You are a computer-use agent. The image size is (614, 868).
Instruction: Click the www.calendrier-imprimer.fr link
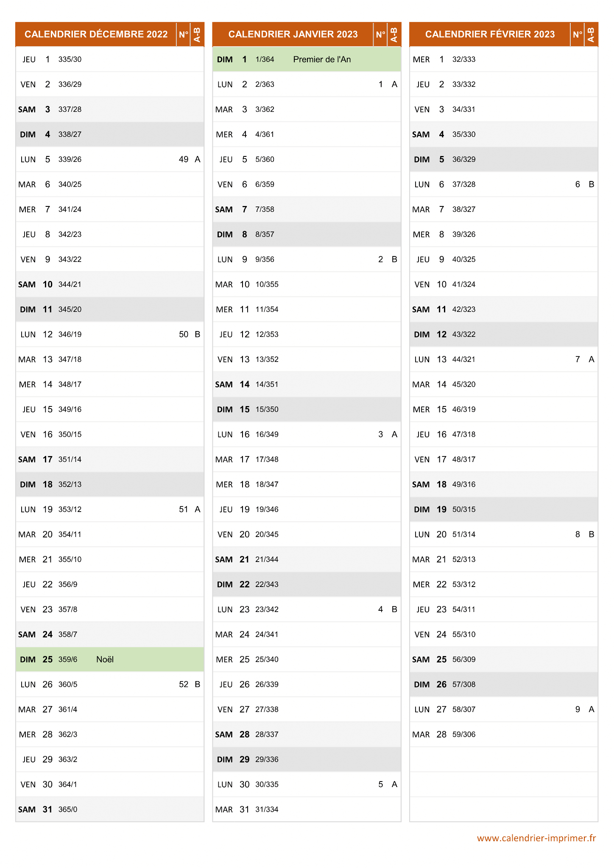point(536,838)
